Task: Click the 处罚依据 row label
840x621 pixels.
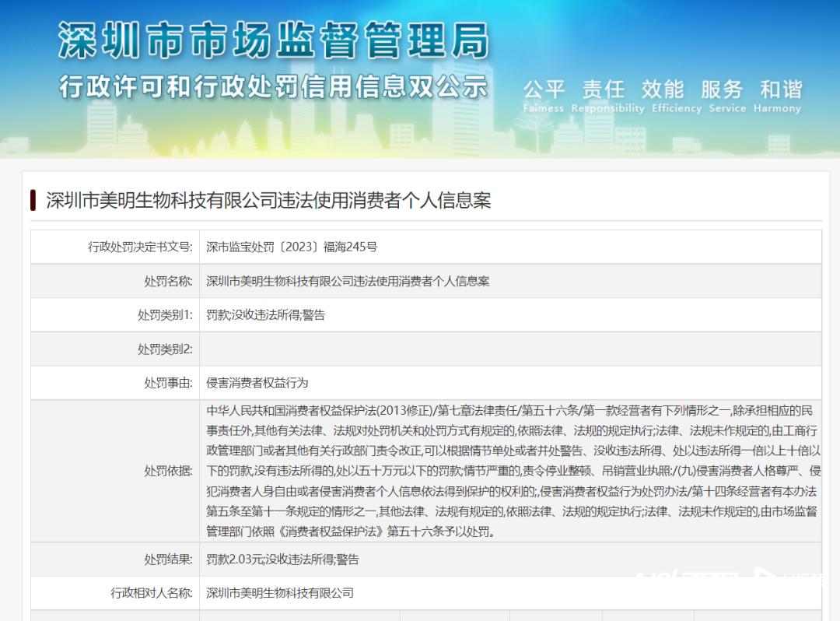Action: tap(168, 471)
